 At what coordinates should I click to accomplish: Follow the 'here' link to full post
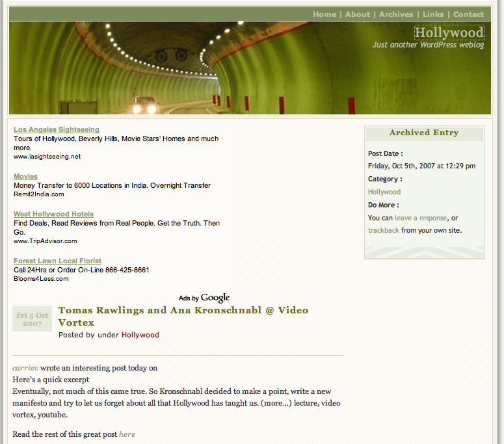(127, 434)
